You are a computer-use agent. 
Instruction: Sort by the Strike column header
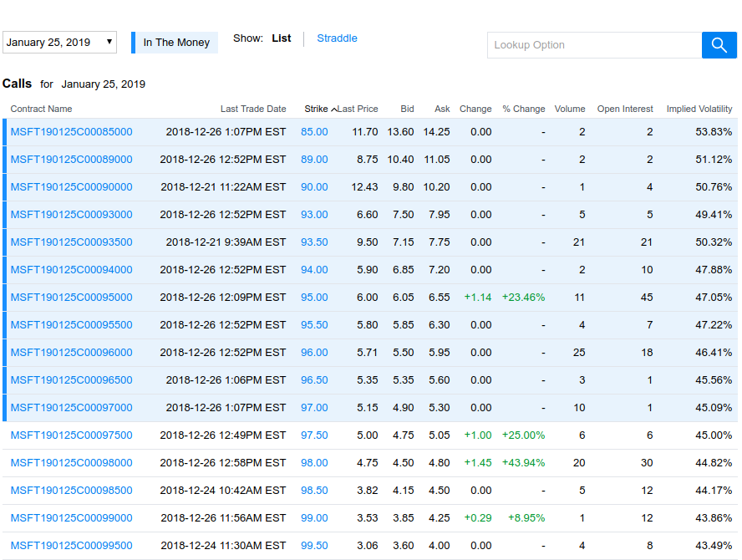[316, 109]
